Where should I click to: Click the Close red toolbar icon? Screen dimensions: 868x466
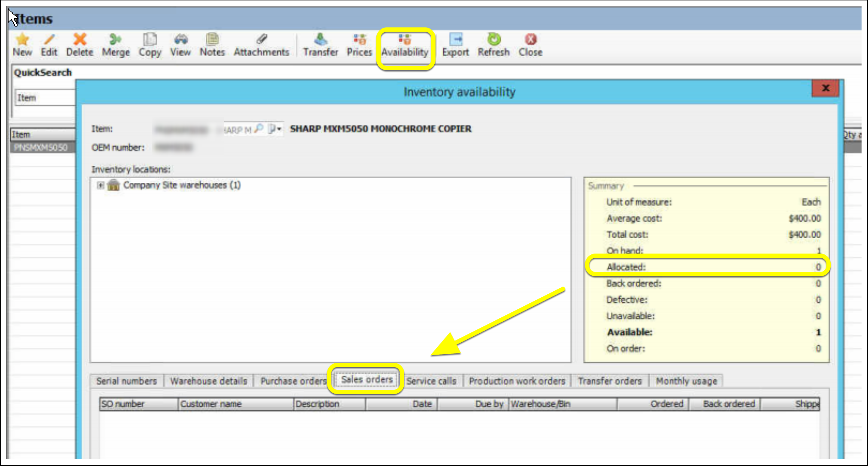point(531,39)
